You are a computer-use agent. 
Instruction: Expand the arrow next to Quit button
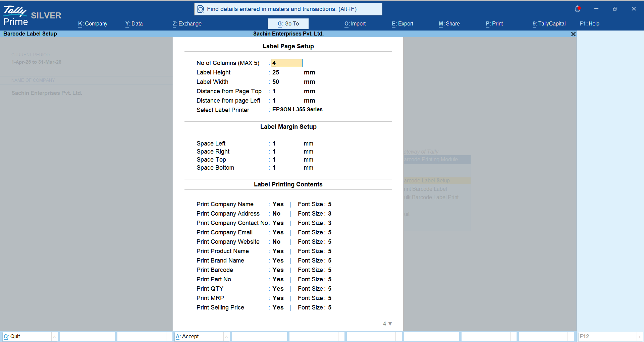pyautogui.click(x=54, y=336)
